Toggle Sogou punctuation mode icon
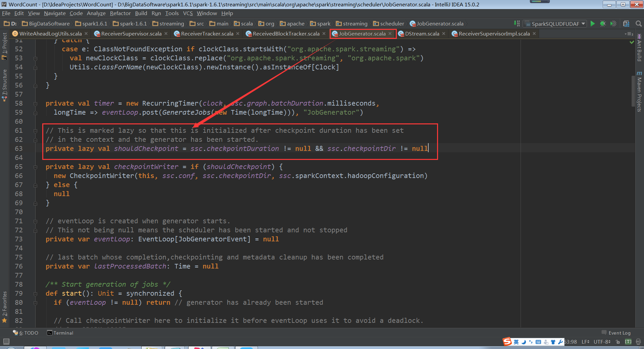The image size is (644, 349). tap(531, 342)
